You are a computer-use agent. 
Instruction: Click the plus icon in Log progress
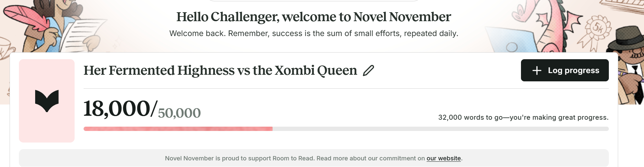click(537, 70)
